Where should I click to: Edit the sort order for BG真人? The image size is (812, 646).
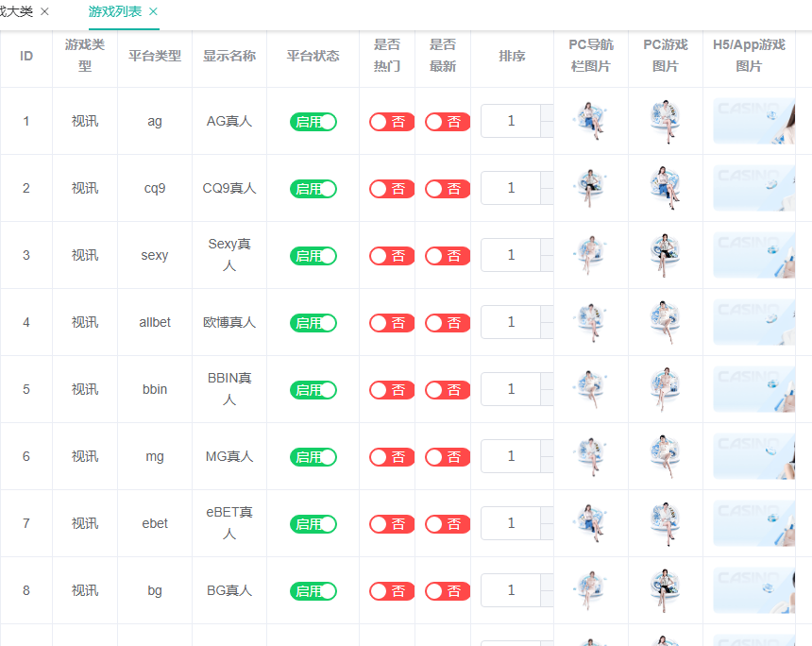[x=511, y=590]
